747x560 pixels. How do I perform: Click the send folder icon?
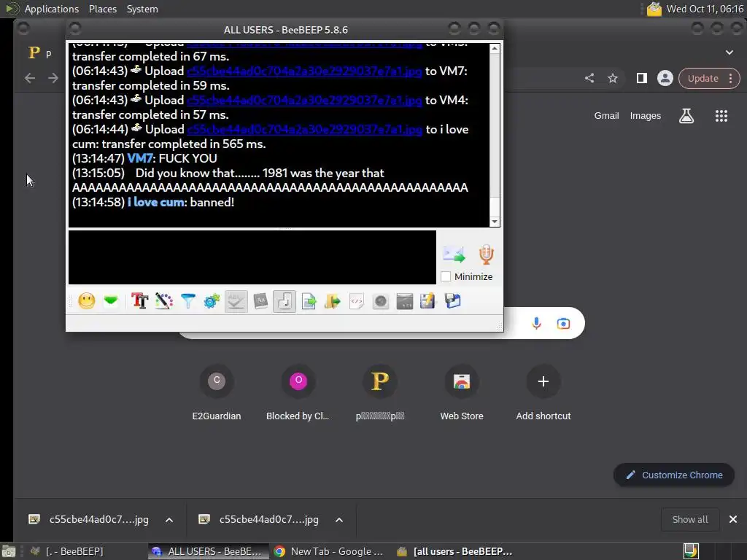tap(333, 301)
